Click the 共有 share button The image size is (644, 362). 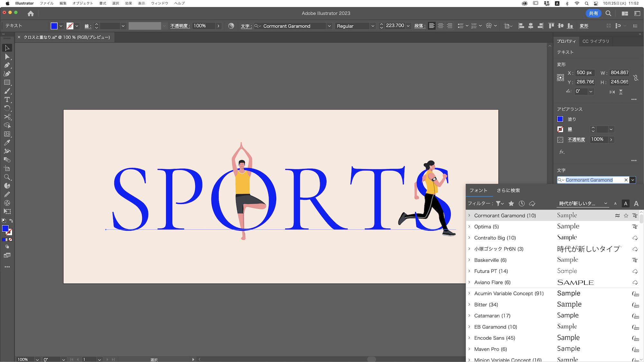[593, 14]
